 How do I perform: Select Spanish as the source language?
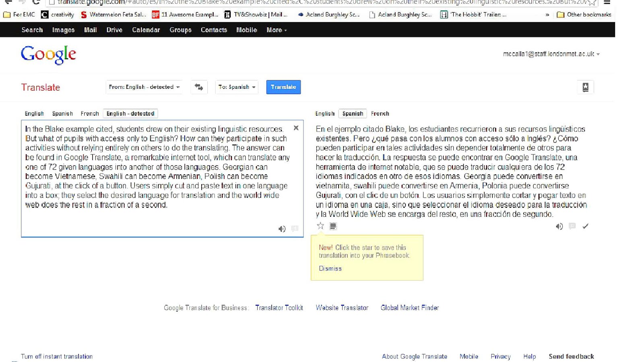coord(62,113)
